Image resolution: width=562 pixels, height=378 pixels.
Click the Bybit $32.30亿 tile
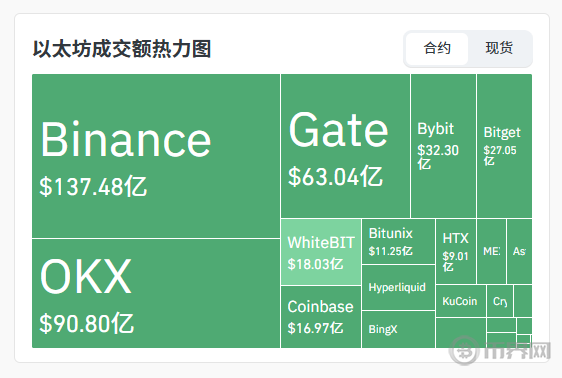[443, 146]
